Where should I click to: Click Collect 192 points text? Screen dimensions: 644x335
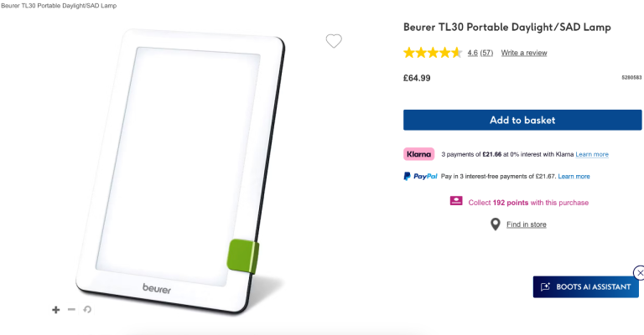[528, 203]
